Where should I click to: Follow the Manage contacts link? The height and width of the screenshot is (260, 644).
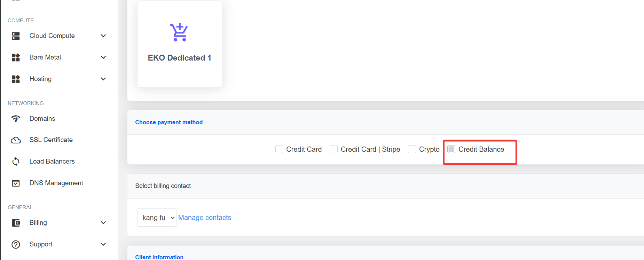pos(205,218)
